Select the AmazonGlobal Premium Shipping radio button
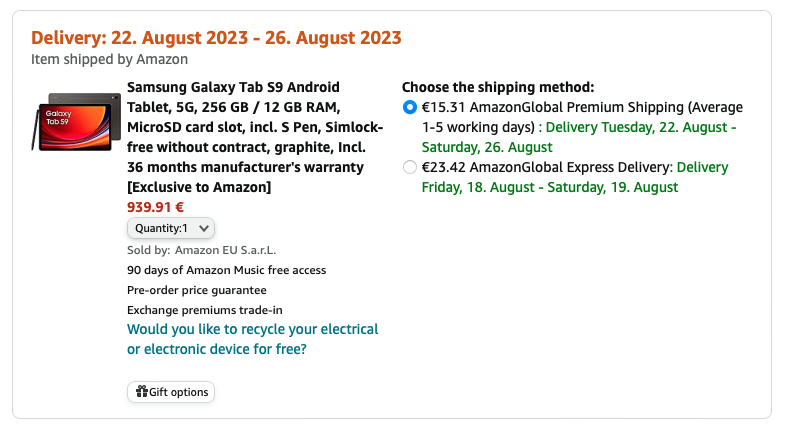Viewport: 794px width, 427px height. pos(409,108)
